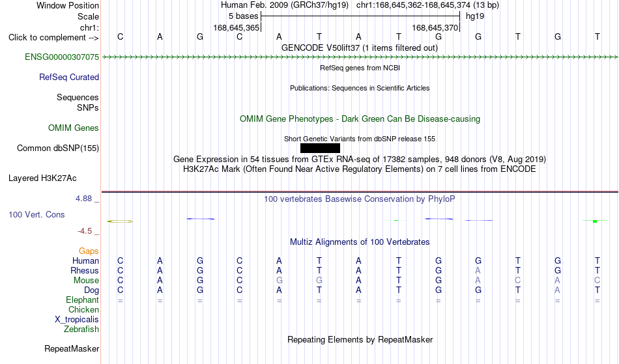Click the OMIM Genes track label
Viewport: 619px width, 364px height.
pyautogui.click(x=74, y=128)
